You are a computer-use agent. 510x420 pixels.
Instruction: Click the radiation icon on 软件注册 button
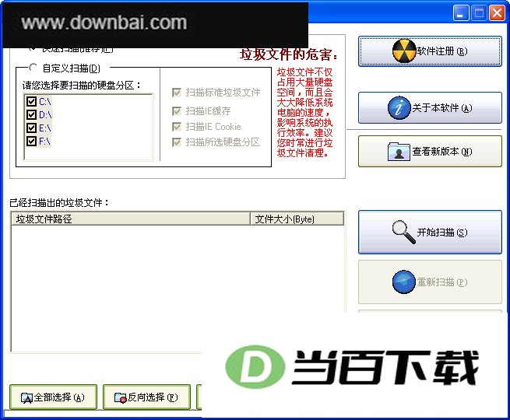(x=404, y=51)
